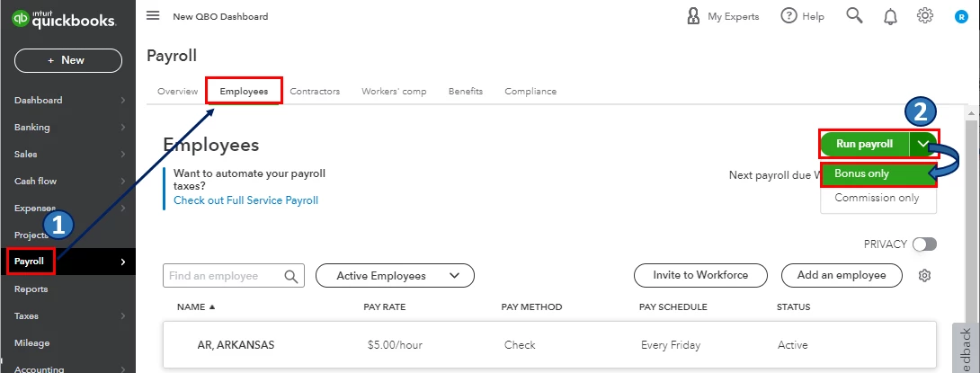The image size is (980, 373).
Task: Open the search magnifier in header
Action: pyautogui.click(x=854, y=15)
